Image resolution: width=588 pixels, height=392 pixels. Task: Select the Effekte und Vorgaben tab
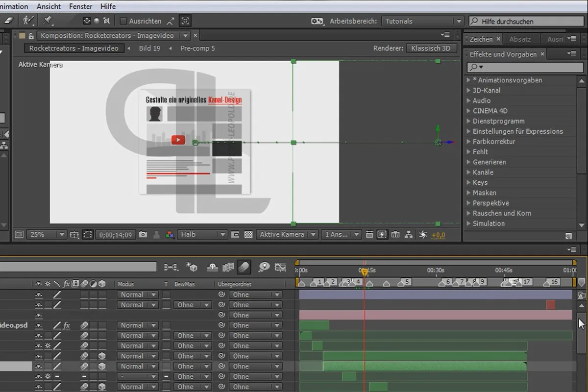click(503, 54)
